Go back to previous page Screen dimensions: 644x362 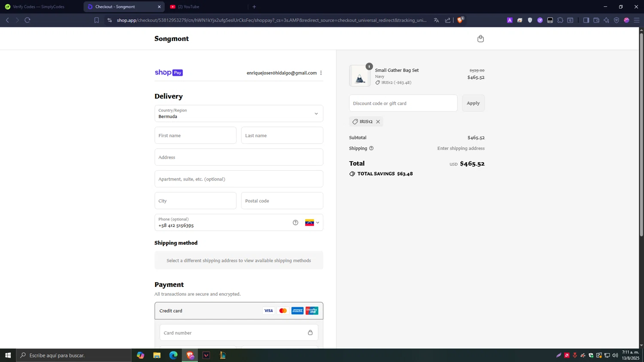tap(7, 20)
